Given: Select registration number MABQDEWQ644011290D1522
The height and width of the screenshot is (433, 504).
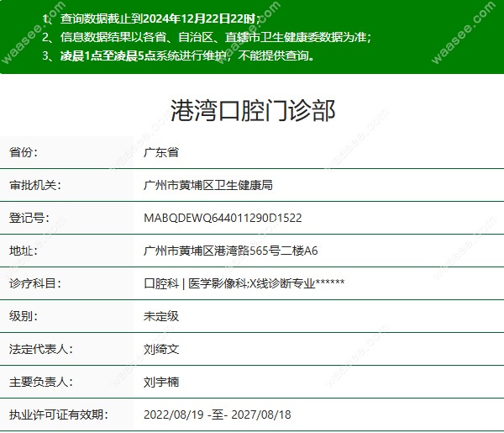Looking at the screenshot, I should 223,218.
